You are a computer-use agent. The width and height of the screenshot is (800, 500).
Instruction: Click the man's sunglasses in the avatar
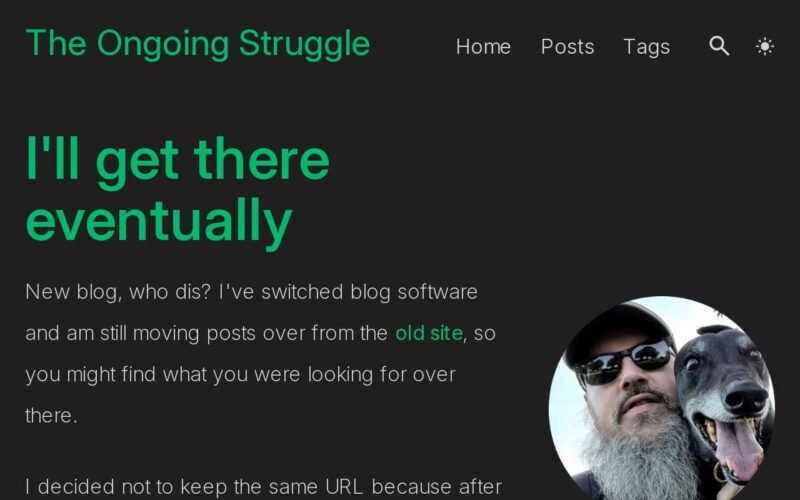[625, 361]
